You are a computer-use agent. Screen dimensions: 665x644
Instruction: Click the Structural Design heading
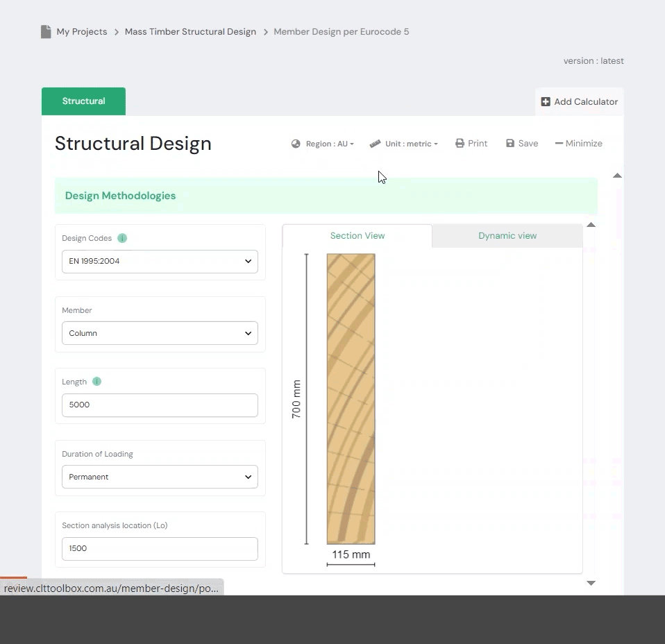coord(133,144)
